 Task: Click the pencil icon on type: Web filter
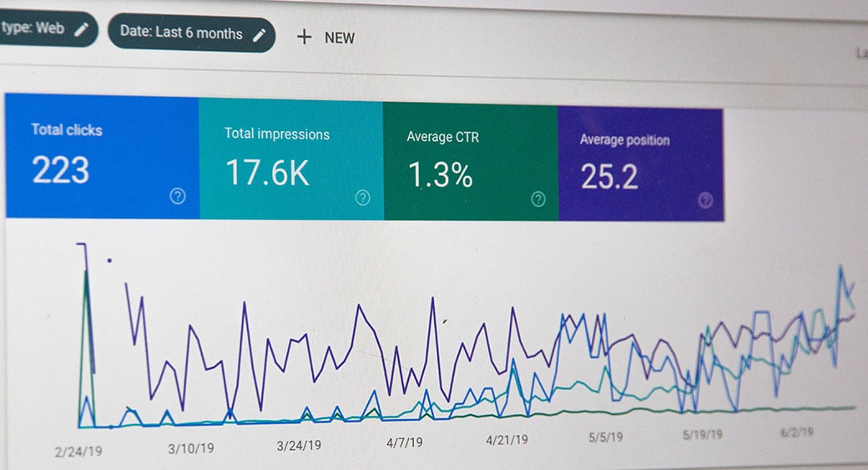(81, 29)
